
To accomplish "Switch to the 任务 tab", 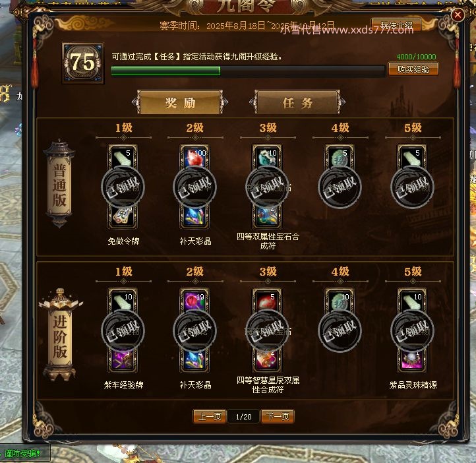I will click(x=297, y=103).
